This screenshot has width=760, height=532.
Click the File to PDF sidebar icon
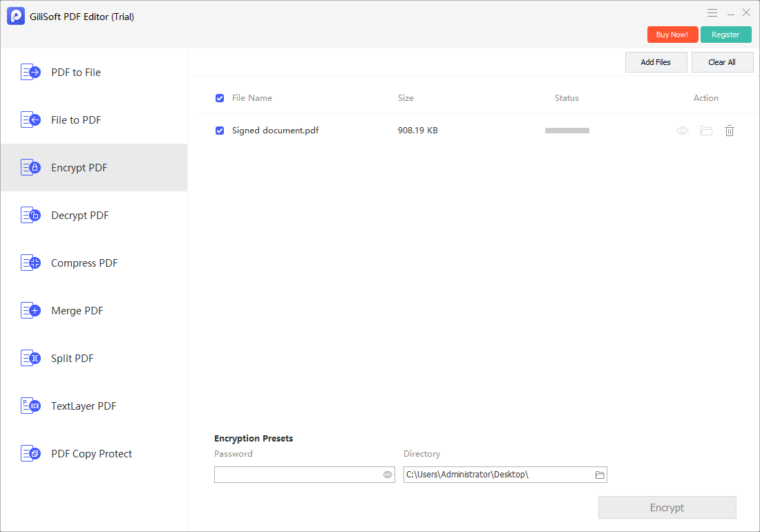[x=30, y=120]
